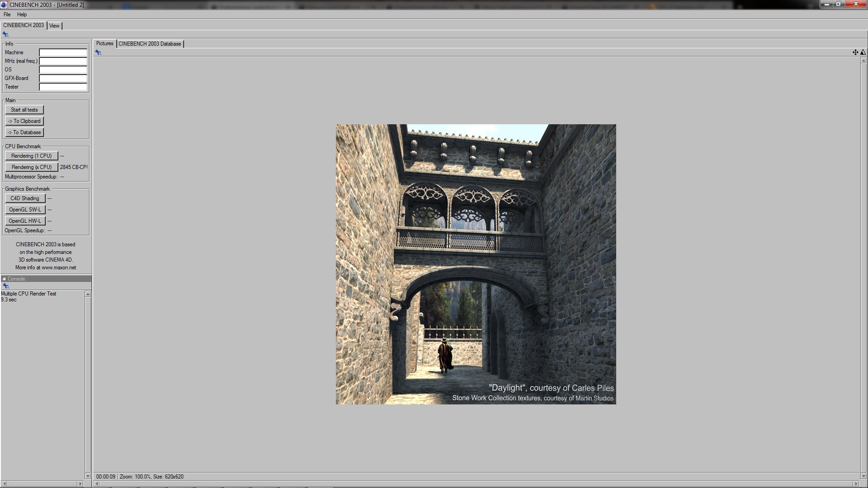Click the zoom-view triangle icon
The height and width of the screenshot is (488, 868).
pyautogui.click(x=863, y=52)
